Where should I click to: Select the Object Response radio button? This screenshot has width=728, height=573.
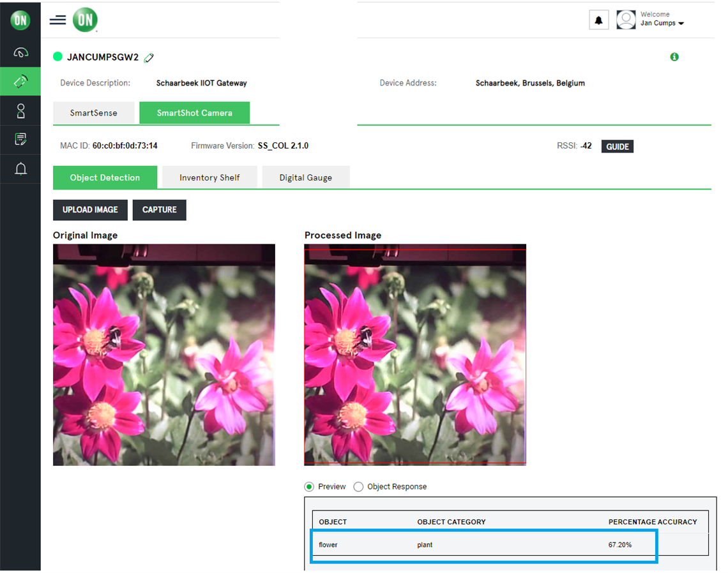pos(358,487)
